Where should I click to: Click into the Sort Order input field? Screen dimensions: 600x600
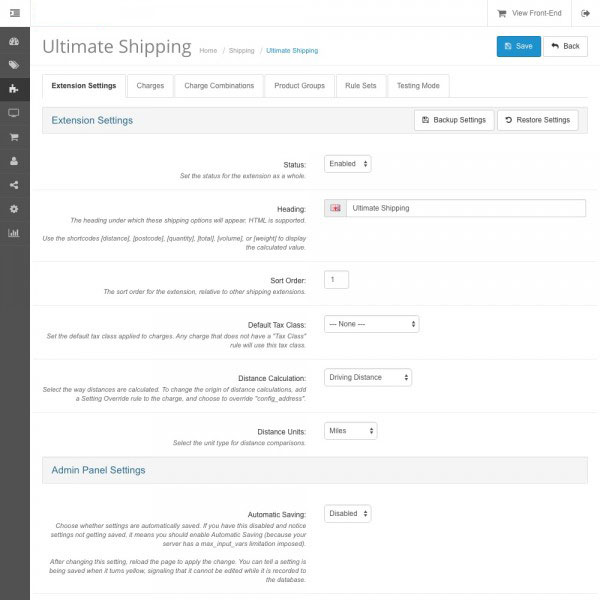click(x=337, y=279)
